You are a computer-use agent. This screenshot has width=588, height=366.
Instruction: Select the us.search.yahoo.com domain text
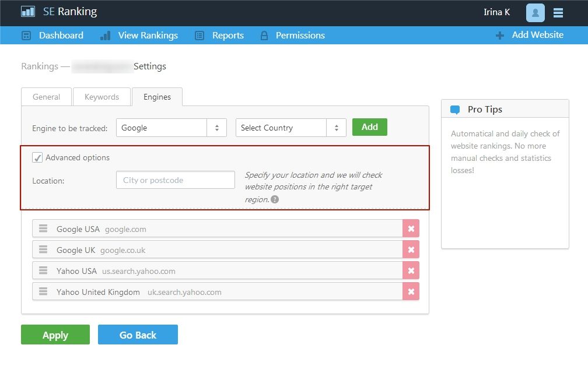pyautogui.click(x=139, y=271)
